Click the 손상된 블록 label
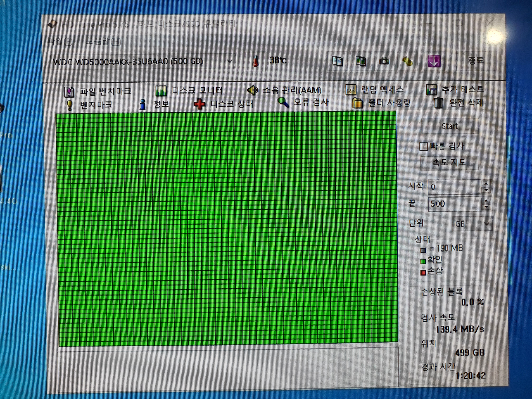This screenshot has height=399, width=532. (442, 291)
